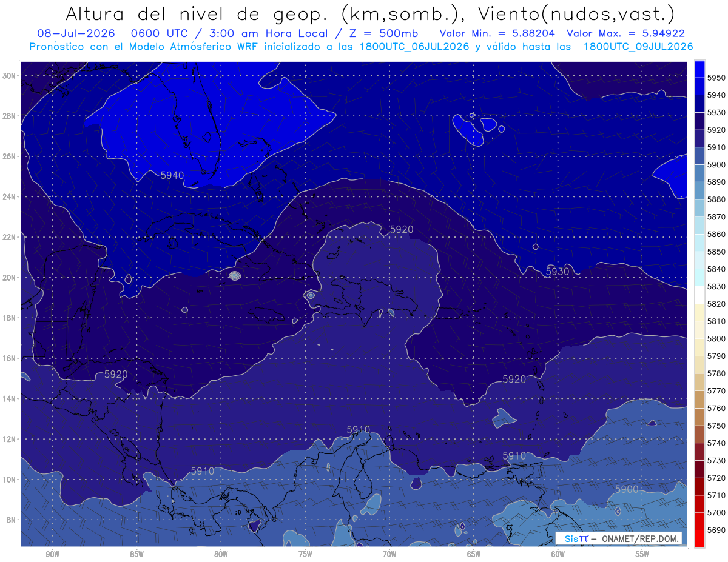Click the swatch between 5900 and 5890
Viewport: 728px width, 562px height.
point(699,173)
